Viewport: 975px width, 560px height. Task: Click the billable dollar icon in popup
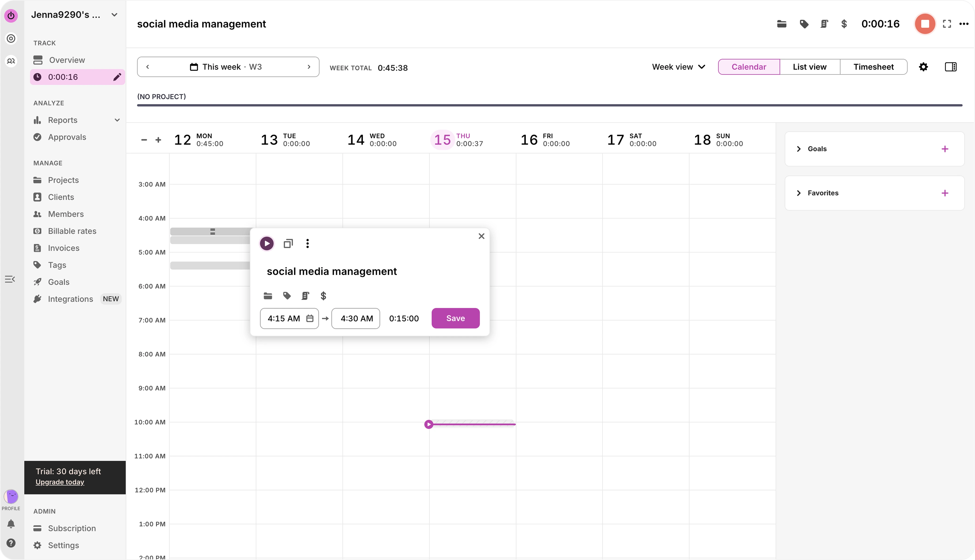tap(323, 296)
